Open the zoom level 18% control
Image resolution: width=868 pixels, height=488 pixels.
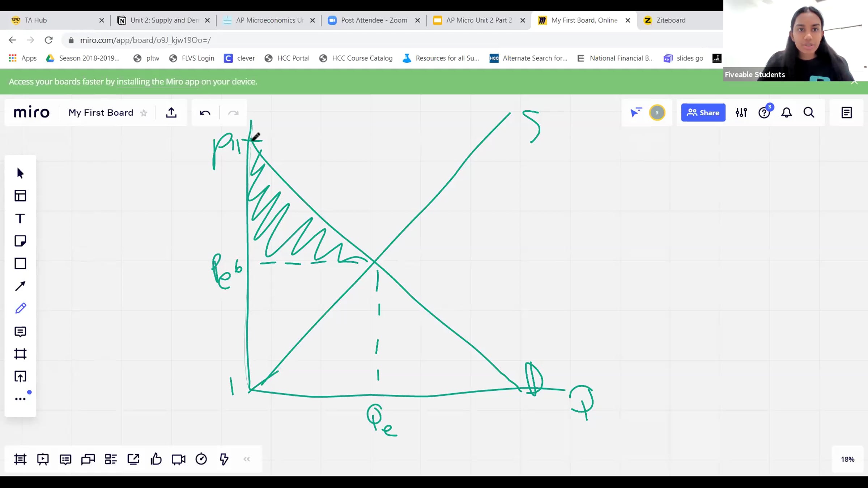point(847,459)
